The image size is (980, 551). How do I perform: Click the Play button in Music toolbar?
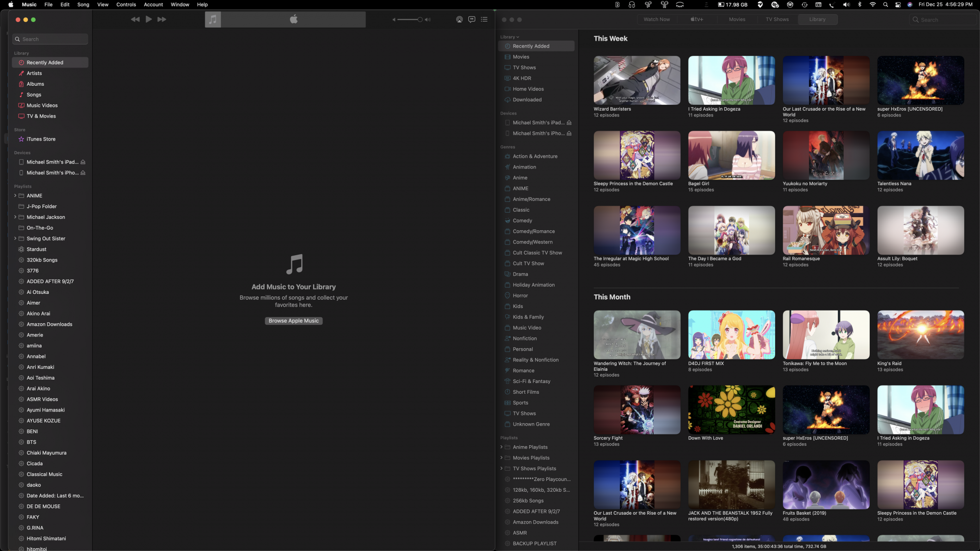148,20
